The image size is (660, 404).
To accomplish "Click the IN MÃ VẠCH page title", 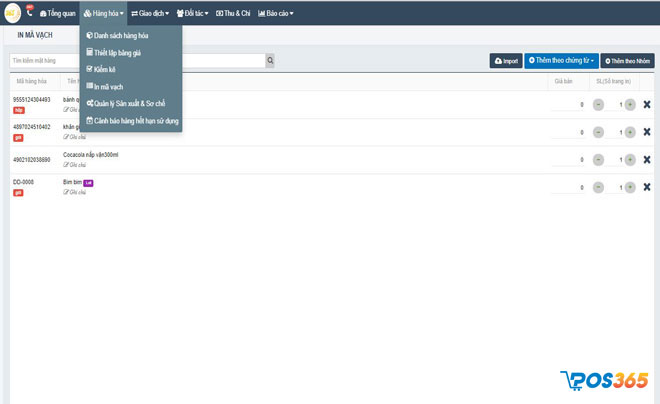I will 35,35.
